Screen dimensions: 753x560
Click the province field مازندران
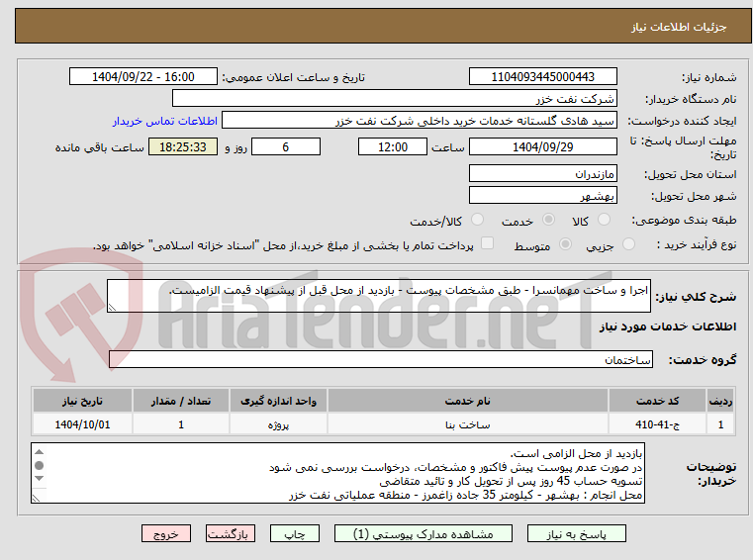coord(542,173)
